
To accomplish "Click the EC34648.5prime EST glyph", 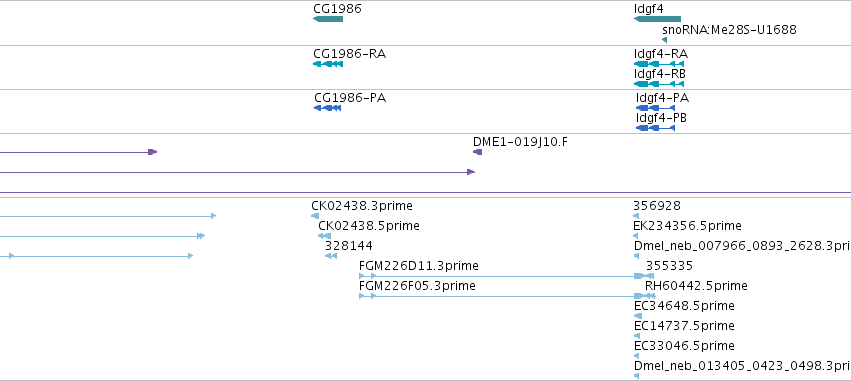I will [638, 316].
